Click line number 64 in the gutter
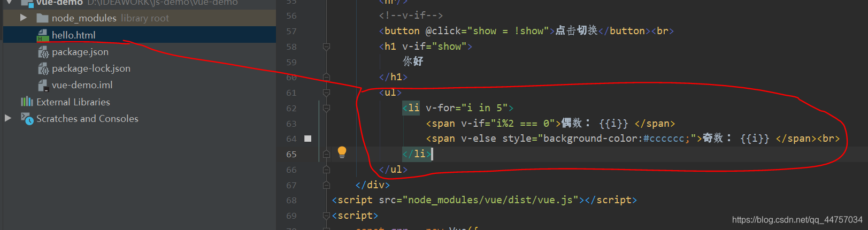Screen dimensions: 868x230 (291, 139)
